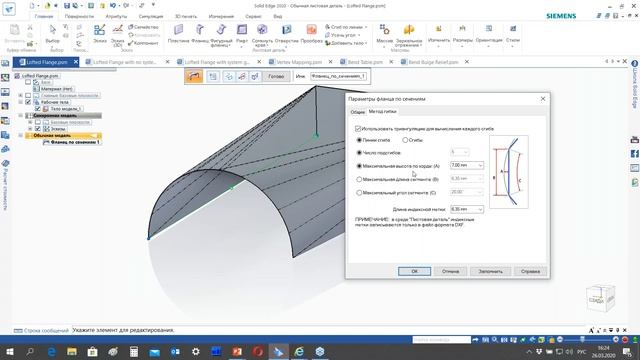Select the Рифт (Dimple) tool
640x360 pixels.
tap(242, 34)
